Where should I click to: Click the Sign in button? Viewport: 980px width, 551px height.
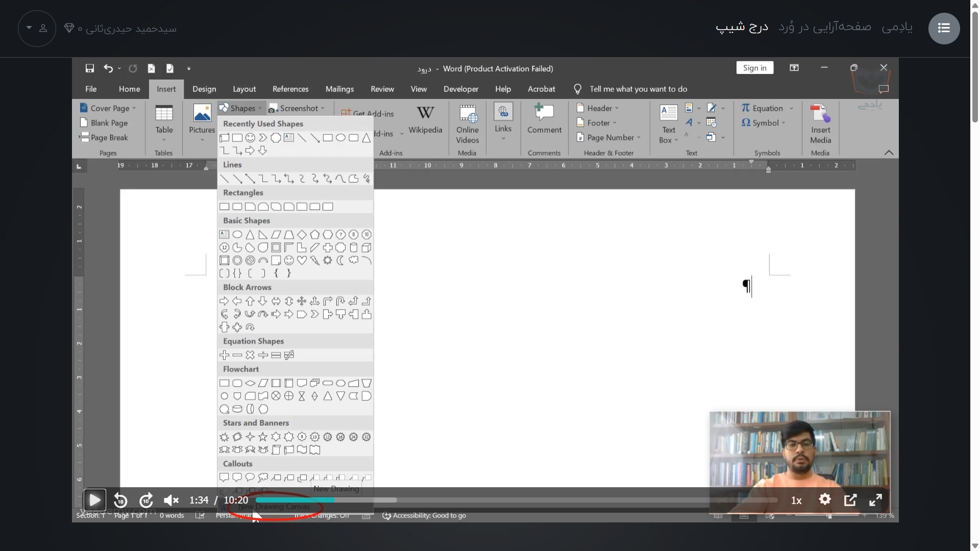754,67
